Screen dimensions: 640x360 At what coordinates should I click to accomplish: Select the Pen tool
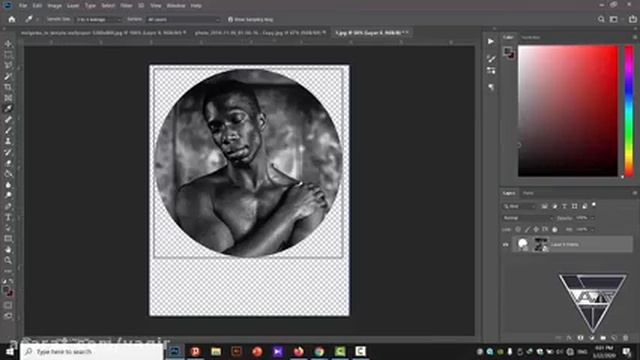click(8, 206)
